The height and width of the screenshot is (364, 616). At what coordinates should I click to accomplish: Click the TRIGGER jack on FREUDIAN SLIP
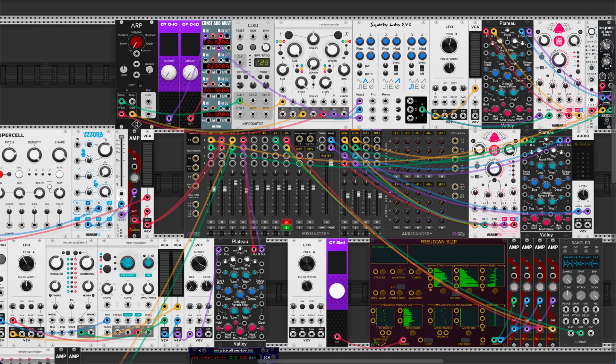[403, 340]
